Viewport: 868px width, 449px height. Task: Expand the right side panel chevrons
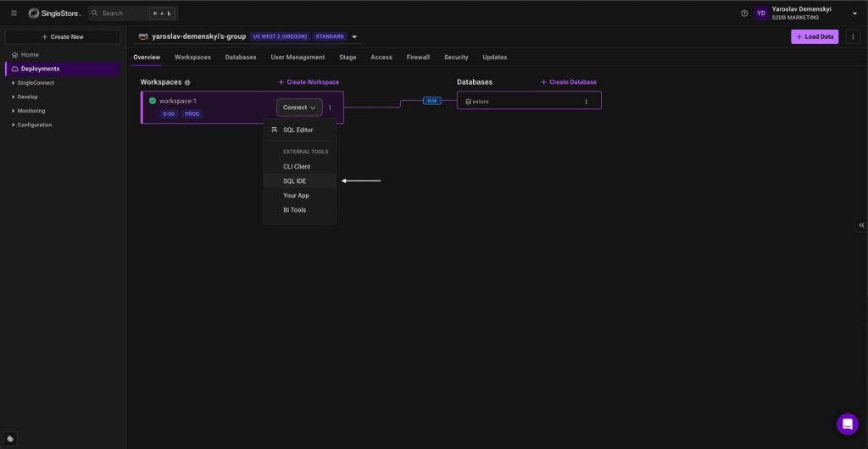861,225
